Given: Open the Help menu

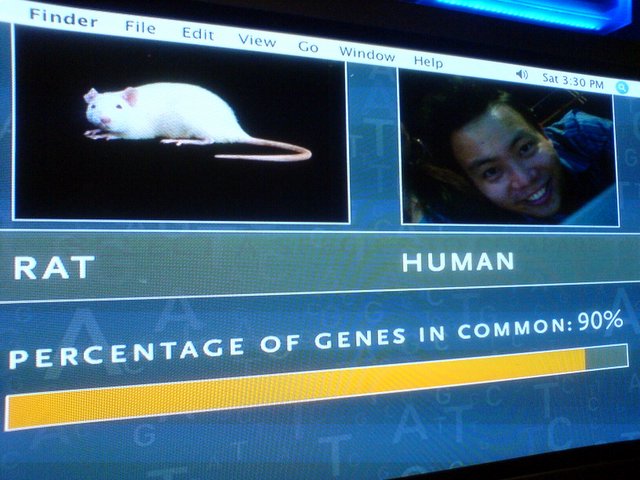Looking at the screenshot, I should pos(428,61).
